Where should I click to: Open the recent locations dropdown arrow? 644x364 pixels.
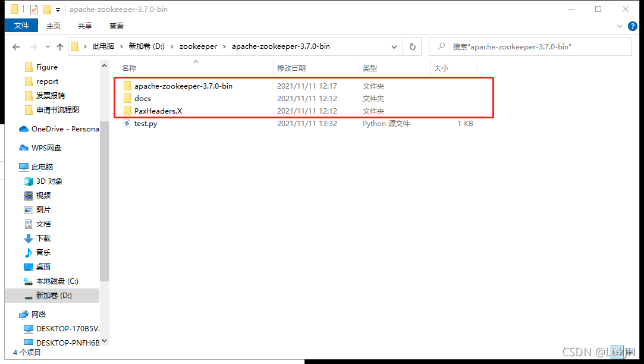(x=48, y=47)
